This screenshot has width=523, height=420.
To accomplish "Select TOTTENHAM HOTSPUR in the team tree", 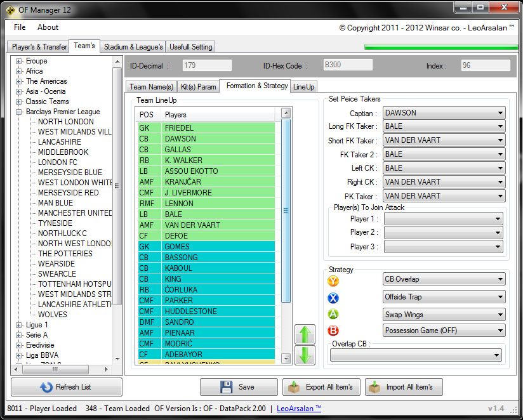I will click(x=74, y=284).
